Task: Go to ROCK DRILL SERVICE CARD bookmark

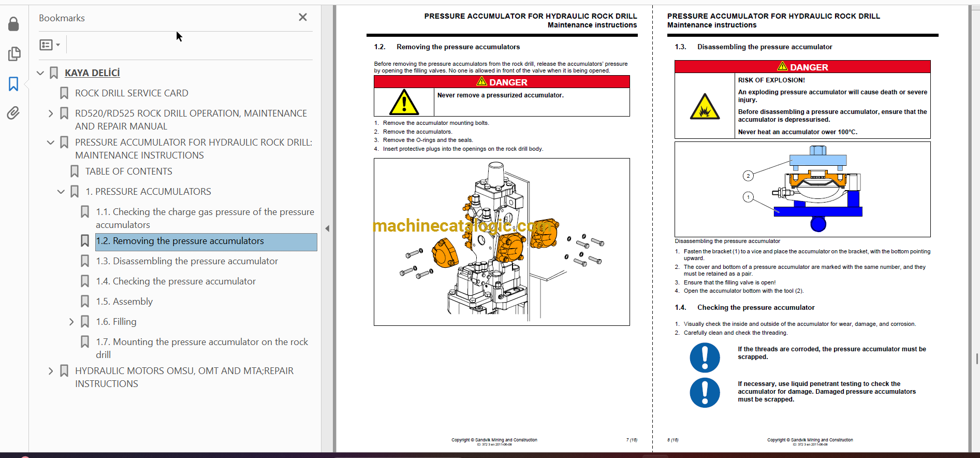Action: coord(131,93)
